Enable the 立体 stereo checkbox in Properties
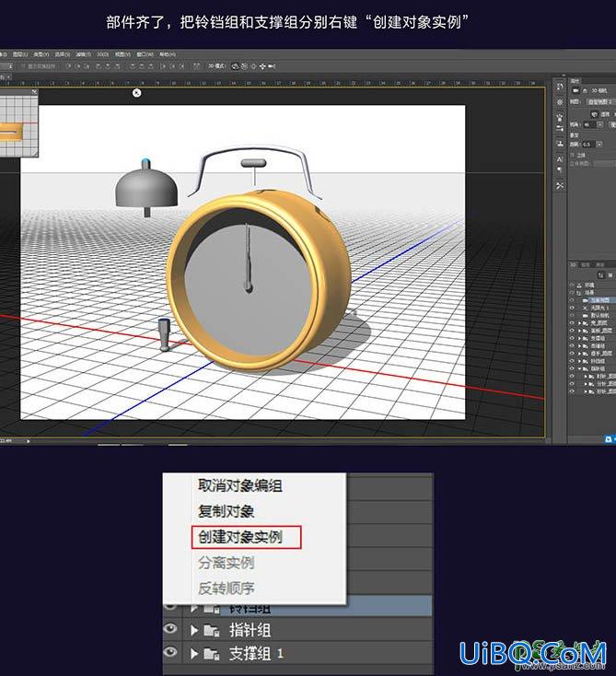Screen dimensions: 616x676 (572, 155)
